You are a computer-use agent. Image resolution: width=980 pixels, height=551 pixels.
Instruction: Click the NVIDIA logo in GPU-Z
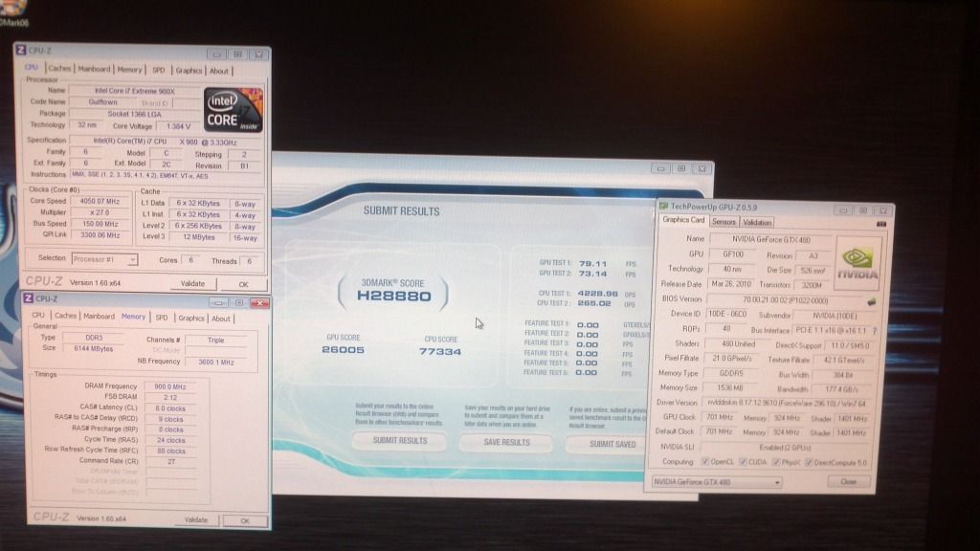pyautogui.click(x=857, y=263)
